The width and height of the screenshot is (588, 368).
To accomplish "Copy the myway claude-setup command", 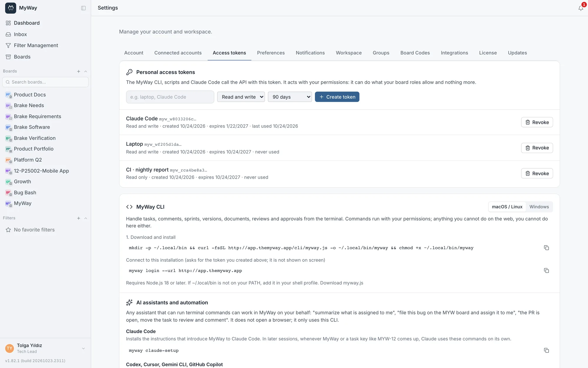I will 546,350.
